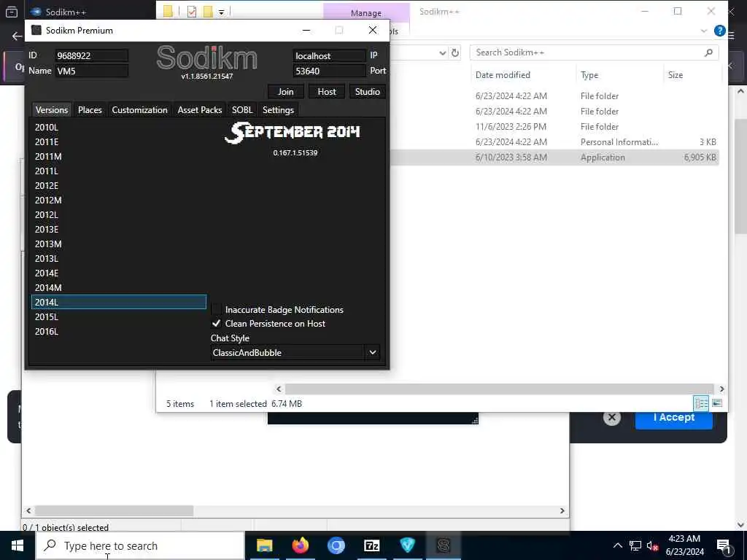Click the IP field localhost
Screen dimensions: 747x560
coord(329,55)
